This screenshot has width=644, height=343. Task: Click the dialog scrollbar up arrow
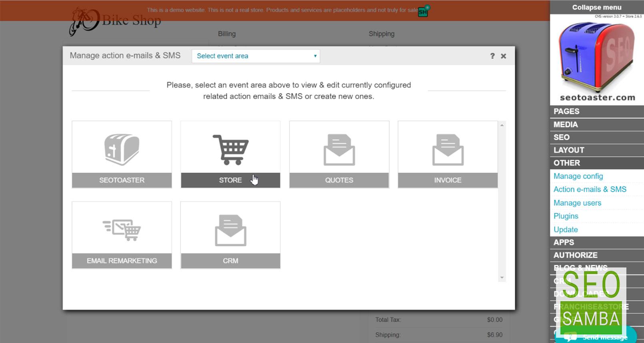[x=502, y=126]
